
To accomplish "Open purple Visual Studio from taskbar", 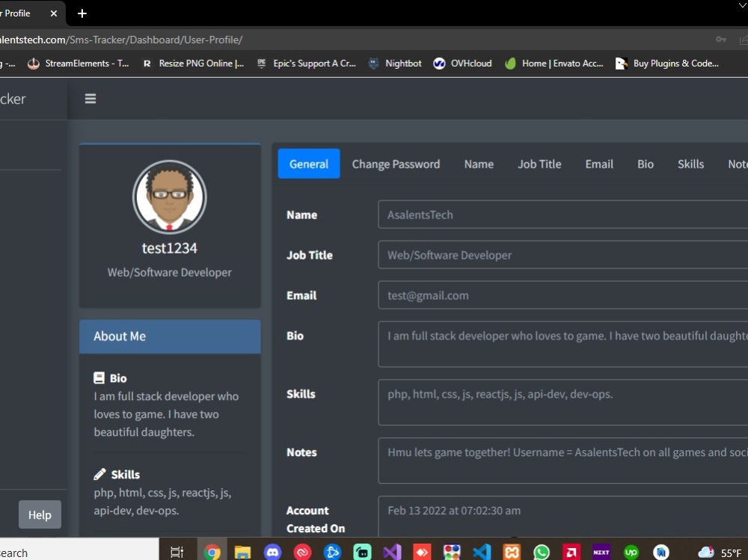I will point(392,553).
